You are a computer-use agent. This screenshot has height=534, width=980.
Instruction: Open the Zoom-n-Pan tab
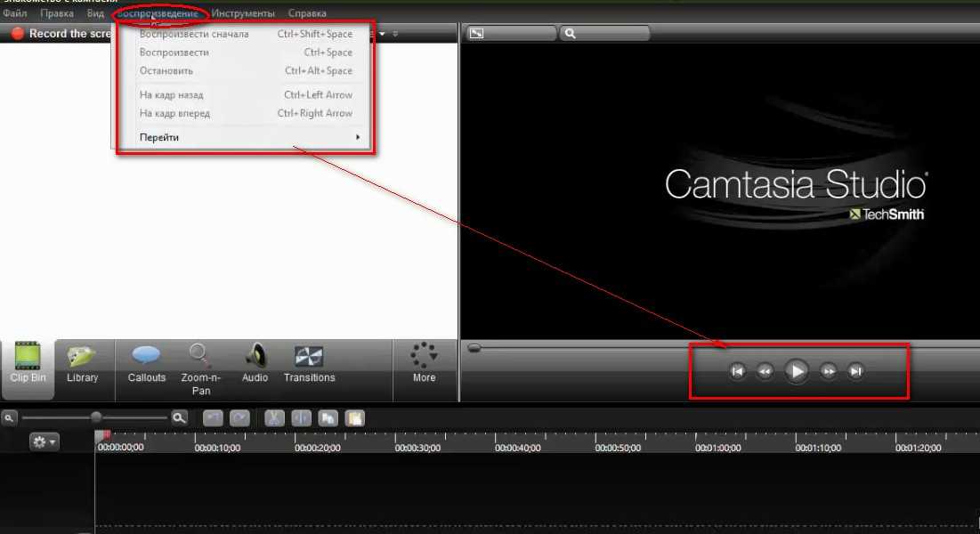[x=201, y=368]
